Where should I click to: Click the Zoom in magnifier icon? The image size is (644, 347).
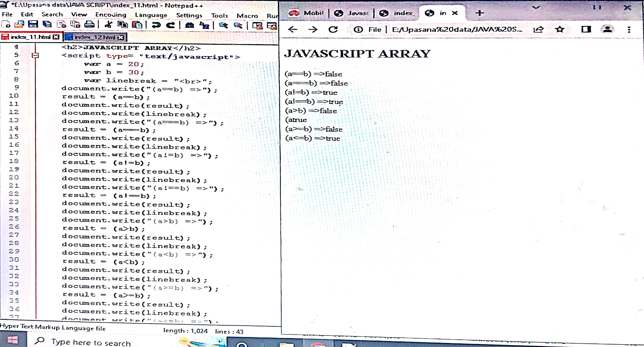click(x=223, y=25)
